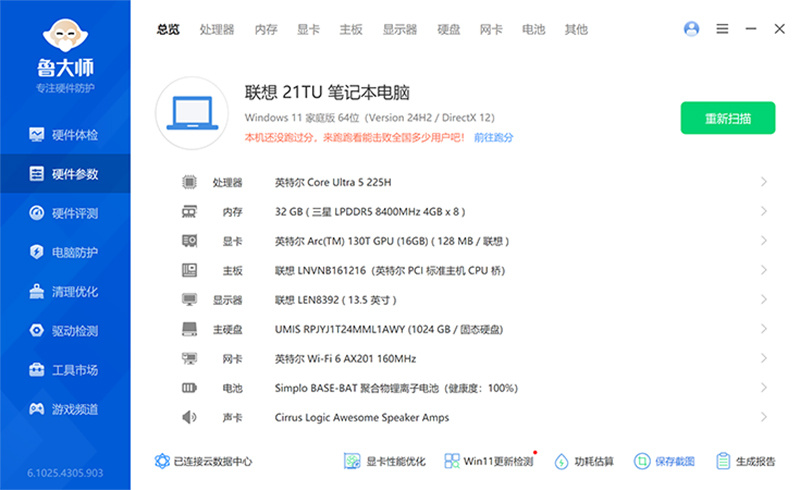Switch to the 主板 tab
Screen dimensions: 800x490
(351, 30)
